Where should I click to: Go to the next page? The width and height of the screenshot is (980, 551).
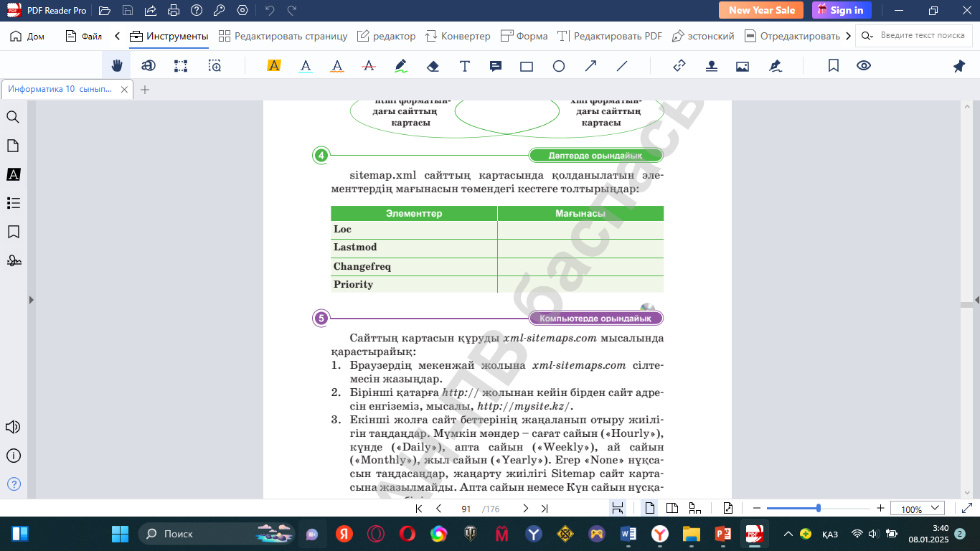pos(525,509)
